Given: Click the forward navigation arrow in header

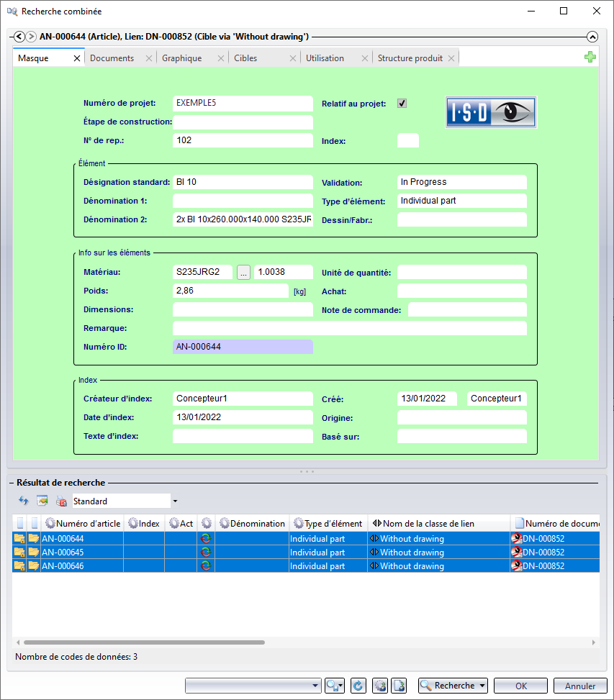Looking at the screenshot, I should 32,37.
